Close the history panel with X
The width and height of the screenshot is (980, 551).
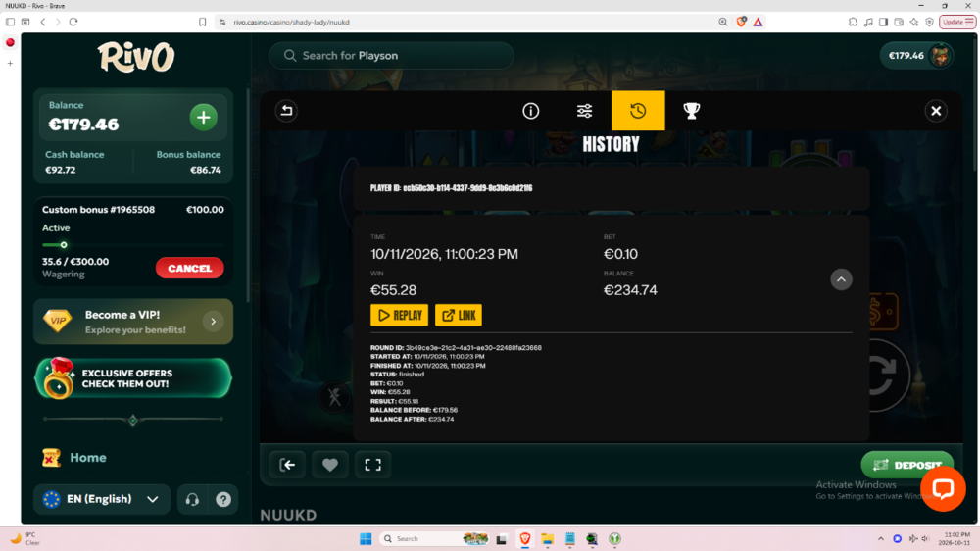point(936,111)
